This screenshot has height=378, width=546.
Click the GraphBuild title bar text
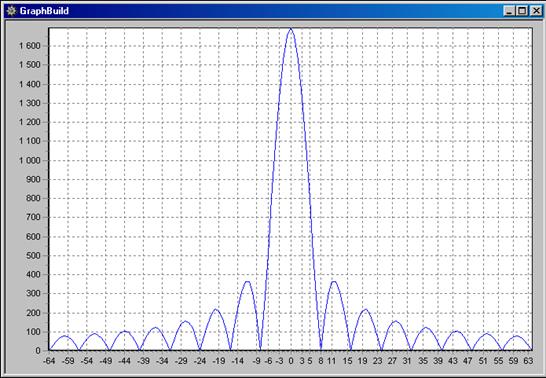click(44, 11)
